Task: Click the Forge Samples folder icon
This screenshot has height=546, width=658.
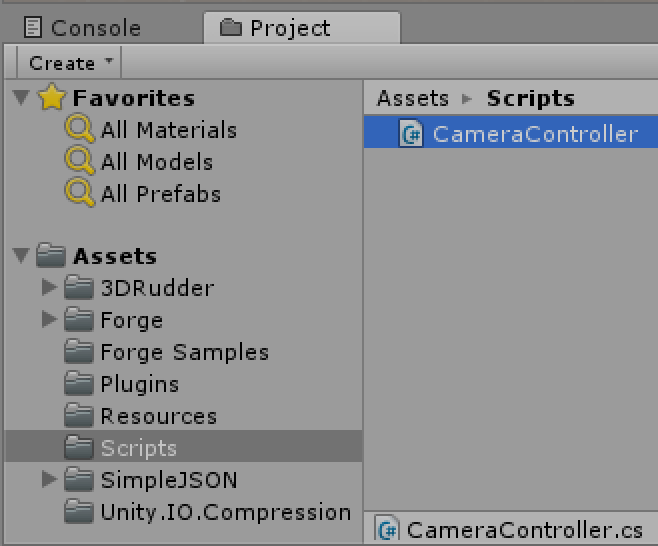Action: click(x=79, y=352)
